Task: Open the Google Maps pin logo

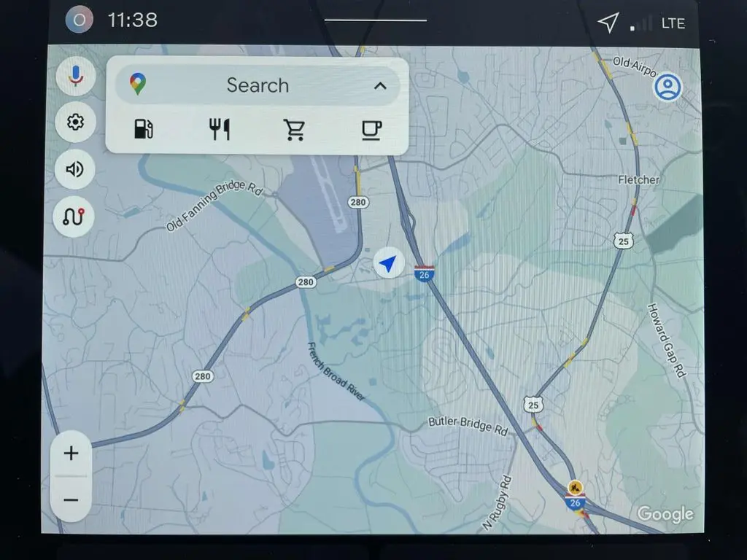Action: tap(137, 85)
